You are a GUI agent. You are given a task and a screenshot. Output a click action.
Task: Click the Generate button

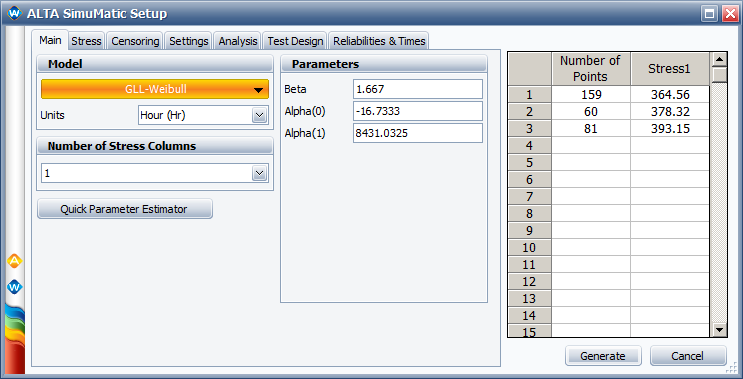click(x=603, y=356)
